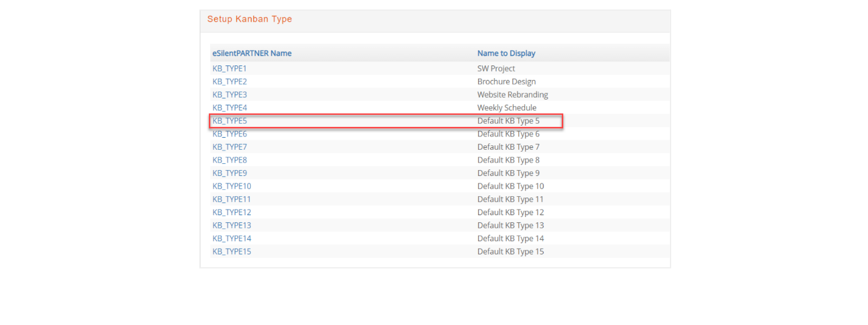868x325 pixels.
Task: Select the KB_TYPE10 link
Action: pyautogui.click(x=232, y=186)
